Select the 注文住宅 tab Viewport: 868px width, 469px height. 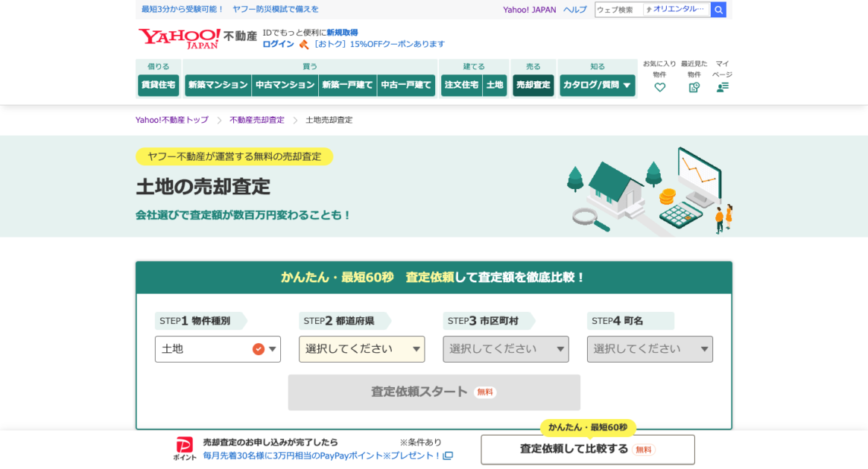coord(461,85)
